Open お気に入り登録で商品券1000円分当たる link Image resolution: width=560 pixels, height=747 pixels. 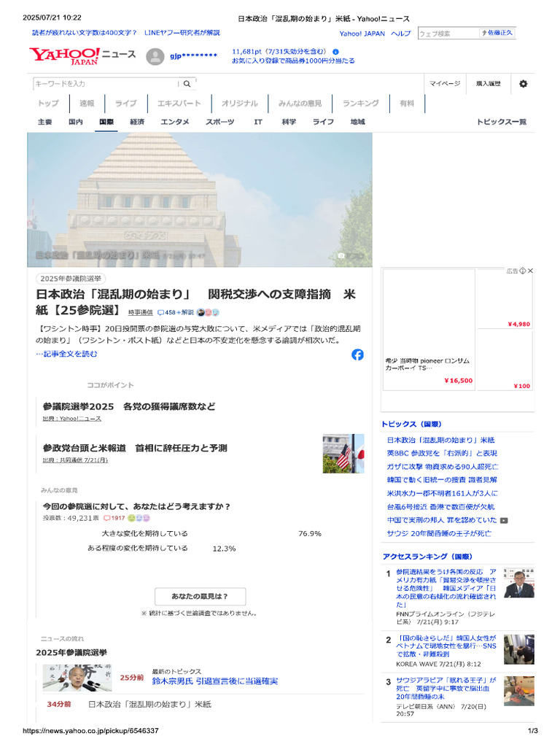tap(293, 61)
